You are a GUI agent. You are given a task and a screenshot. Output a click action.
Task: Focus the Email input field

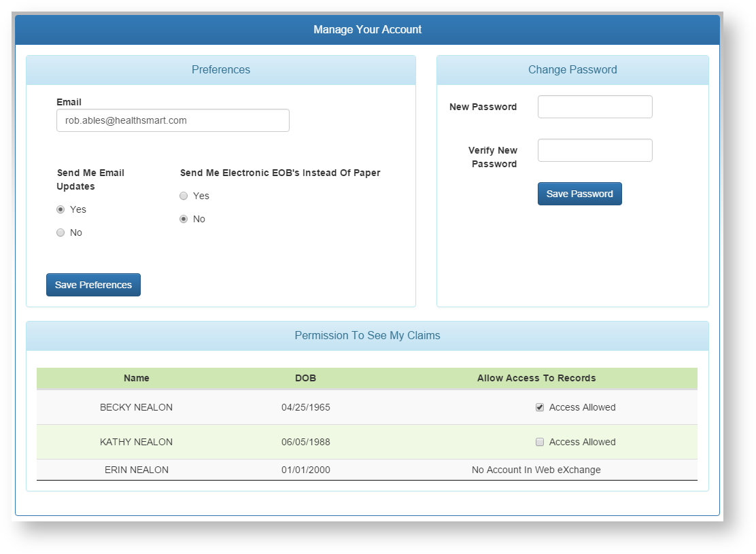pos(173,120)
